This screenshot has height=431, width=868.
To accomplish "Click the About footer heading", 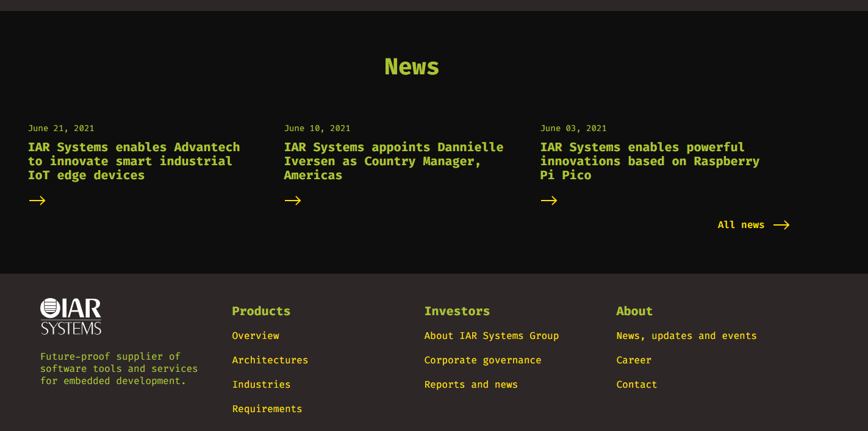I will 634,311.
